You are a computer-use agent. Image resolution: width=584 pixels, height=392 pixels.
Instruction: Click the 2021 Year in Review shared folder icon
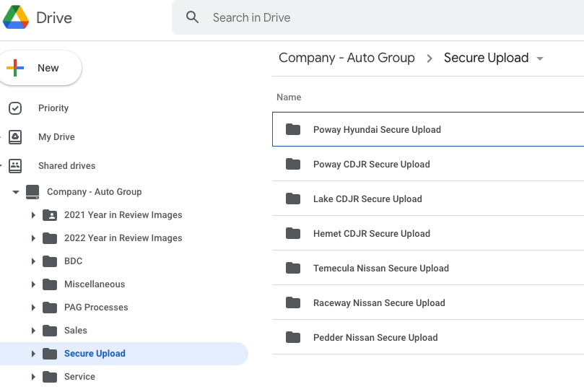50,215
